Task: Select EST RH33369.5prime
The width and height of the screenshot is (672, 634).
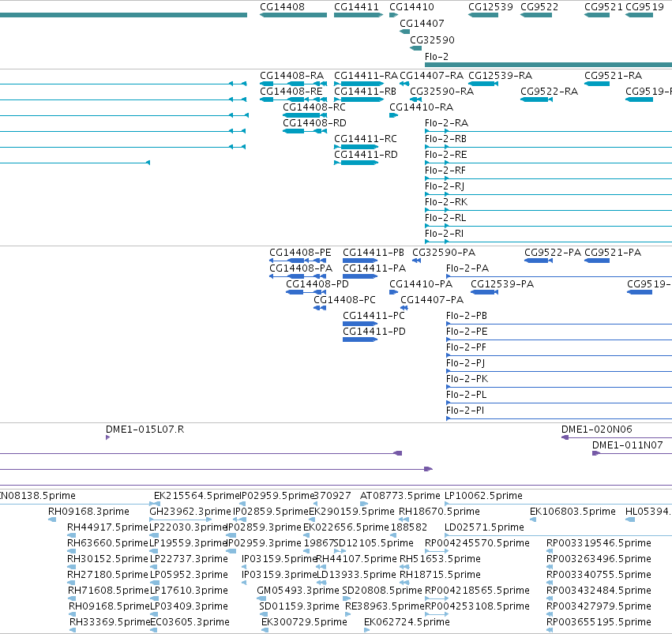Action: coord(110,622)
